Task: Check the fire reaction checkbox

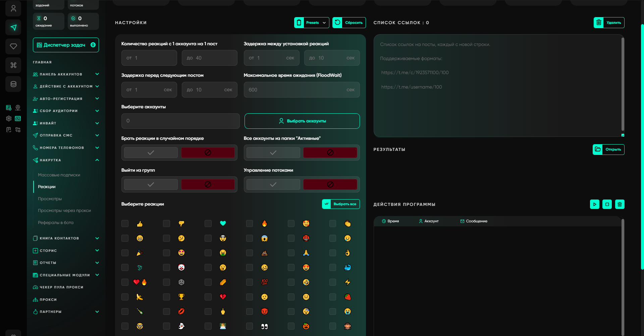Action: click(250, 224)
